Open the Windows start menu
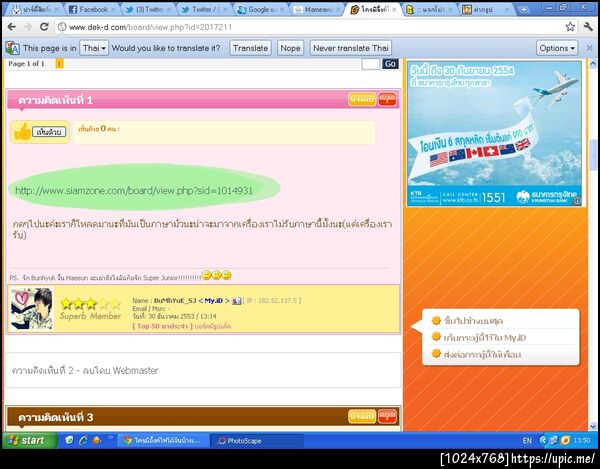 click(x=30, y=440)
